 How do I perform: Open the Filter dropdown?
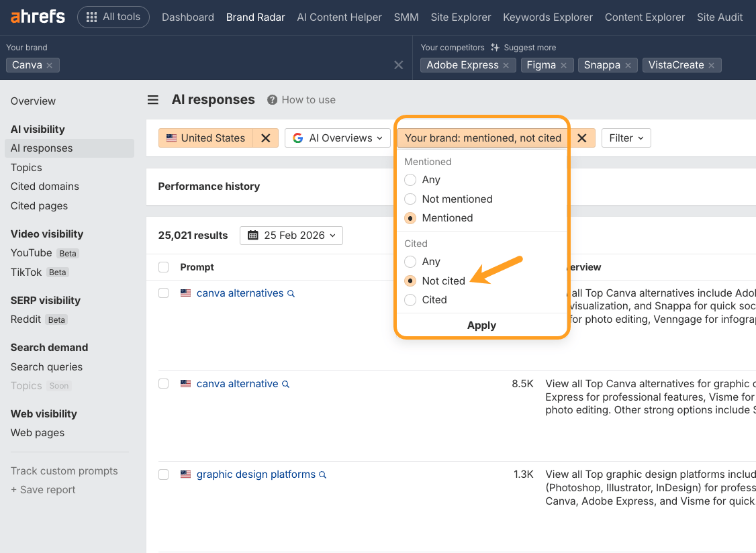click(x=626, y=138)
